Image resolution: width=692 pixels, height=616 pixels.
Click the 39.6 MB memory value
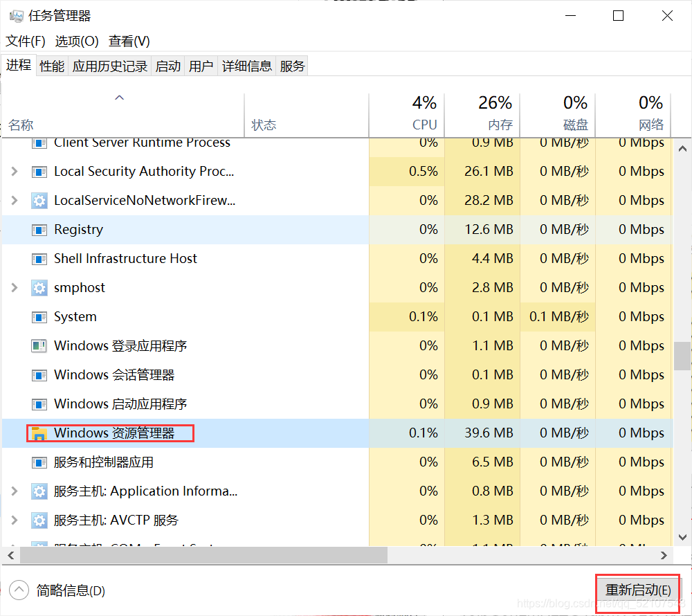[x=489, y=433]
